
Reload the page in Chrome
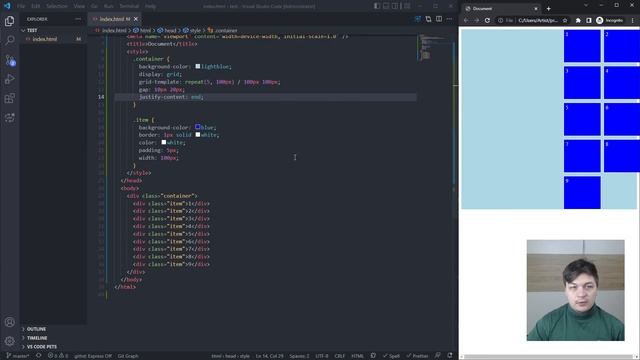487,20
